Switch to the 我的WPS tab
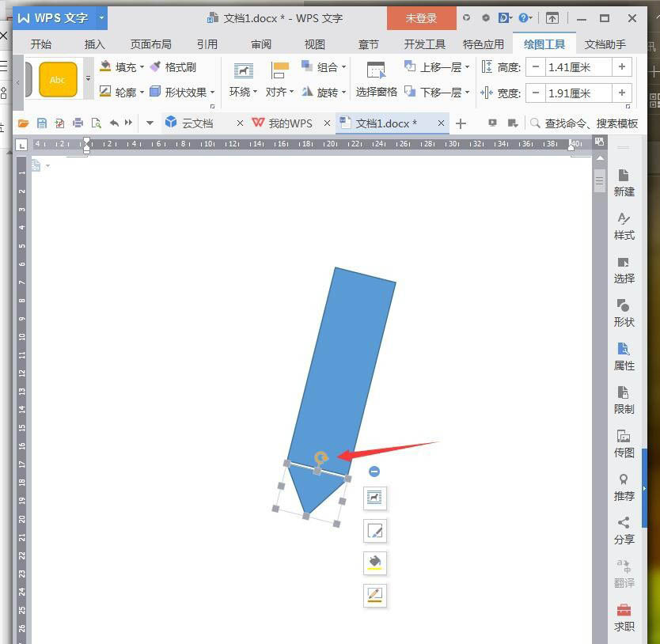Screen dimensions: 660x644 click(290, 123)
